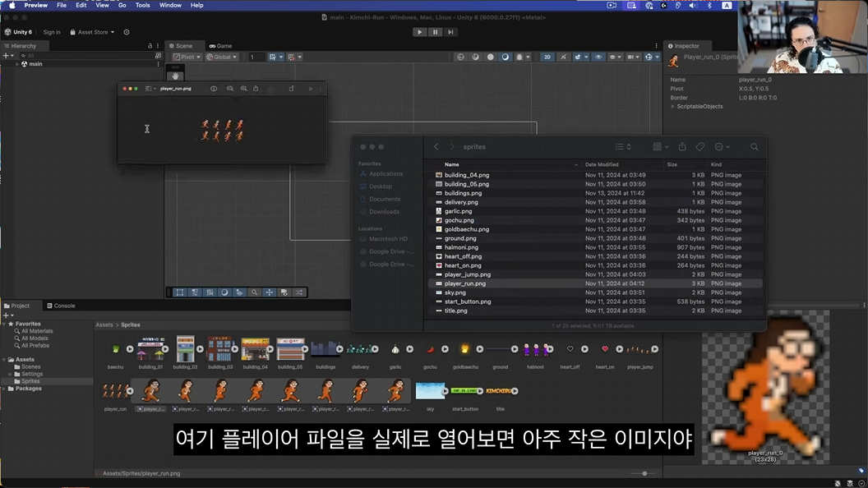
Task: Expand the building_01 sprite arrow
Action: coord(165,349)
